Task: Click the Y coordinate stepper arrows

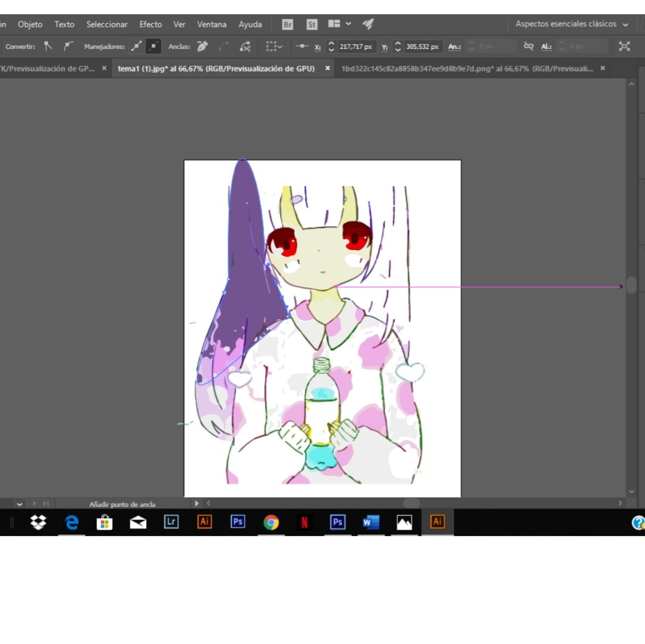Action: (x=397, y=47)
